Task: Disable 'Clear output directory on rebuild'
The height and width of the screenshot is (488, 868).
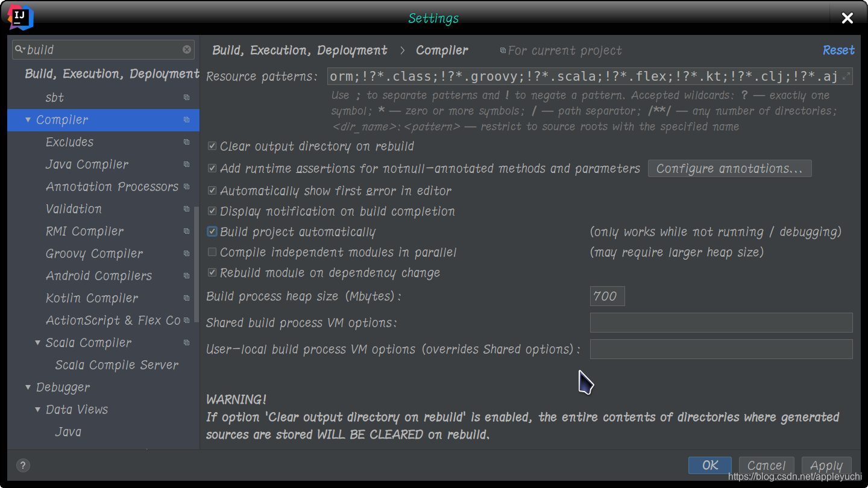Action: [212, 145]
